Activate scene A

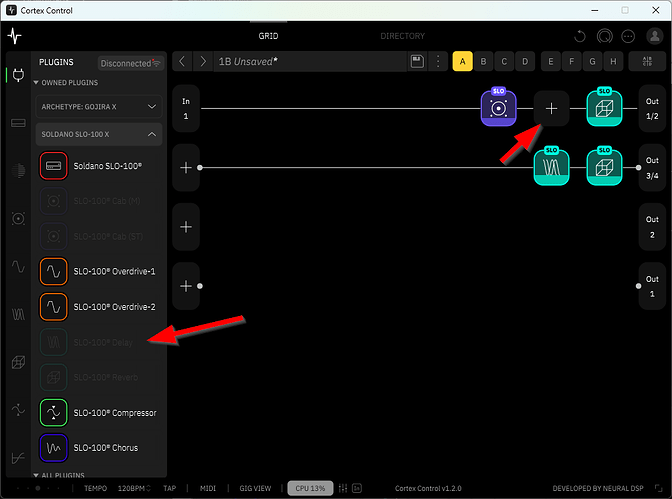(462, 61)
